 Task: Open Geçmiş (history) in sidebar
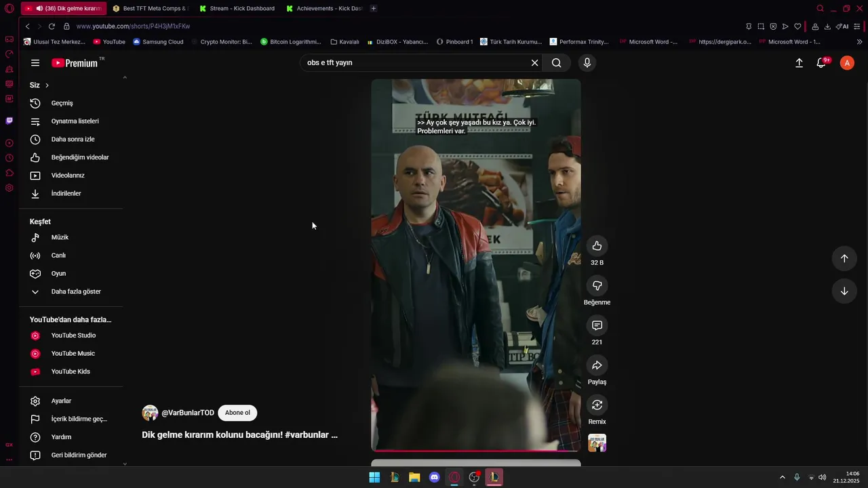pos(71,103)
